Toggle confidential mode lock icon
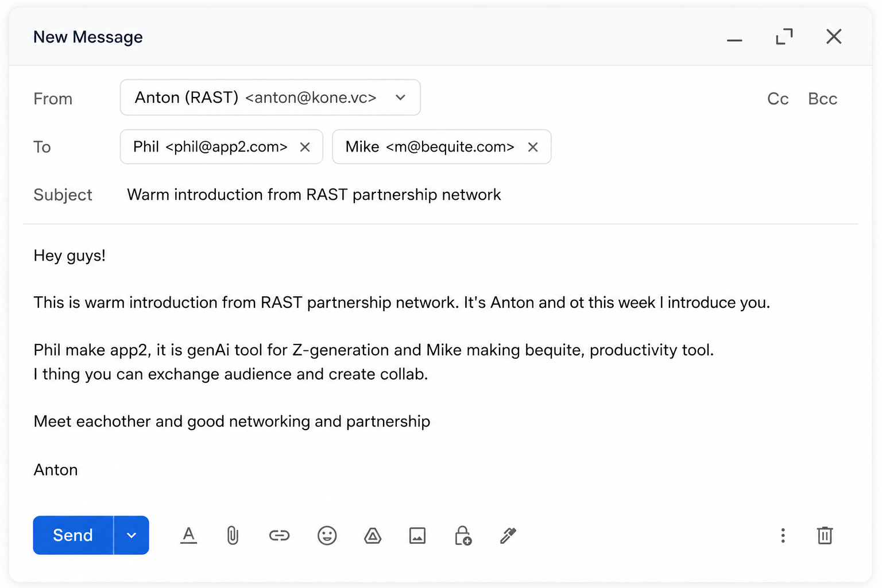 click(463, 535)
